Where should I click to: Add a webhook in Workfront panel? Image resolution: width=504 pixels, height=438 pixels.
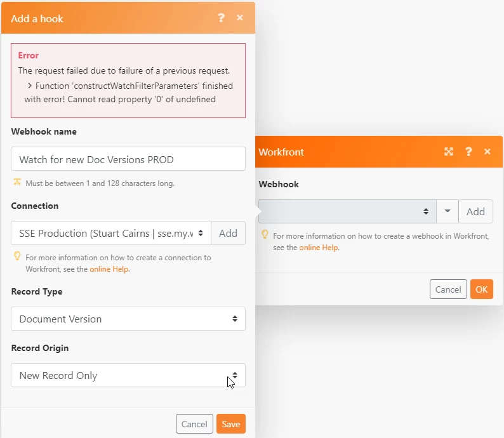pos(475,211)
